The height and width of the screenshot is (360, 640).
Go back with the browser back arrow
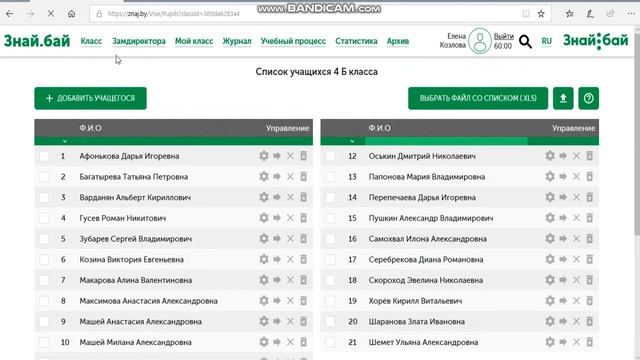click(x=10, y=13)
